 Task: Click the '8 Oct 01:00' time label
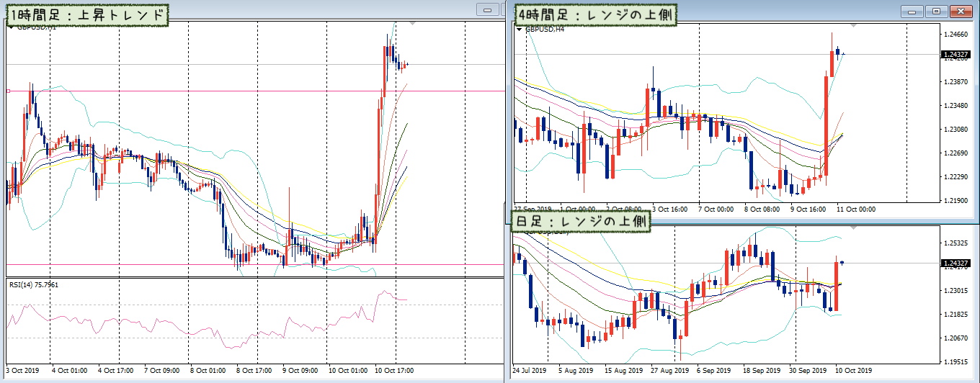point(206,371)
